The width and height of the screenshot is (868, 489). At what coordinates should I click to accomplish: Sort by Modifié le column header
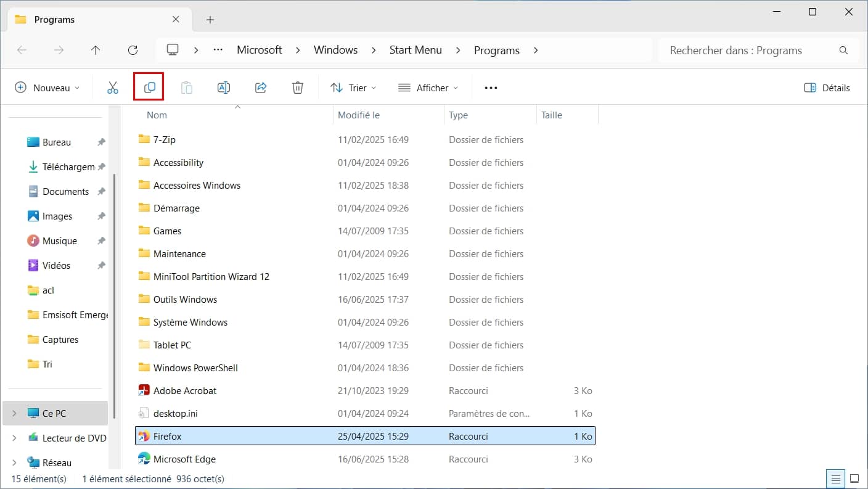click(x=359, y=115)
